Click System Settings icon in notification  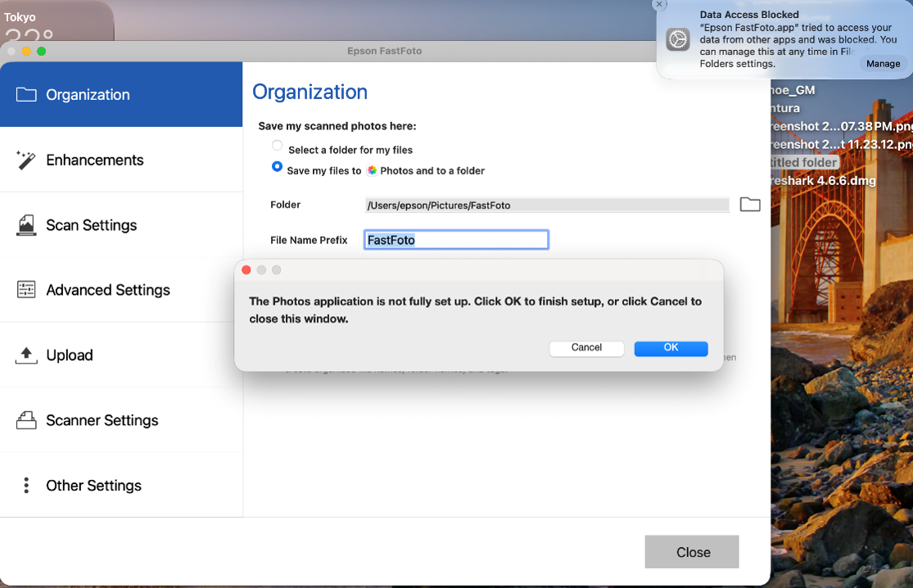tap(678, 39)
